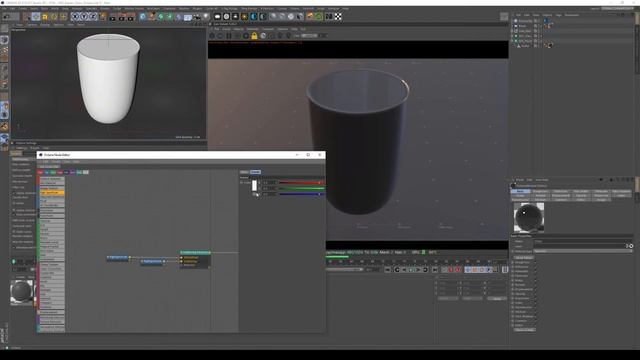This screenshot has width=640, height=360.
Task: Click the Undo icon in main toolbar
Action: point(5,17)
